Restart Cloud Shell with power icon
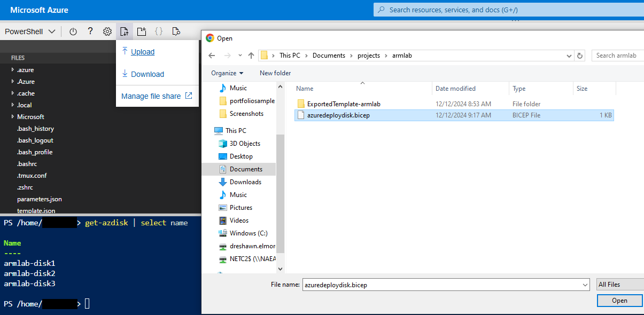This screenshot has width=644, height=315. click(73, 31)
